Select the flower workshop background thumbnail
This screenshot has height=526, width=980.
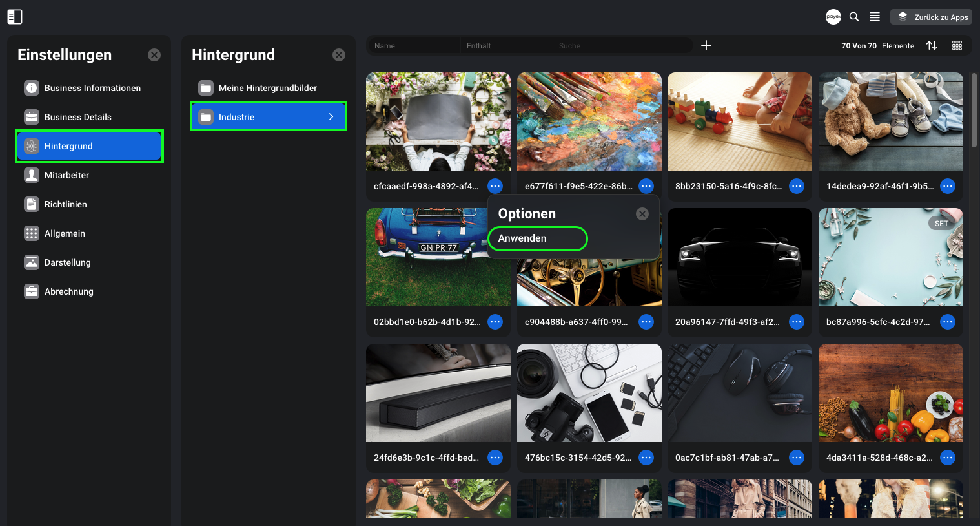point(438,121)
